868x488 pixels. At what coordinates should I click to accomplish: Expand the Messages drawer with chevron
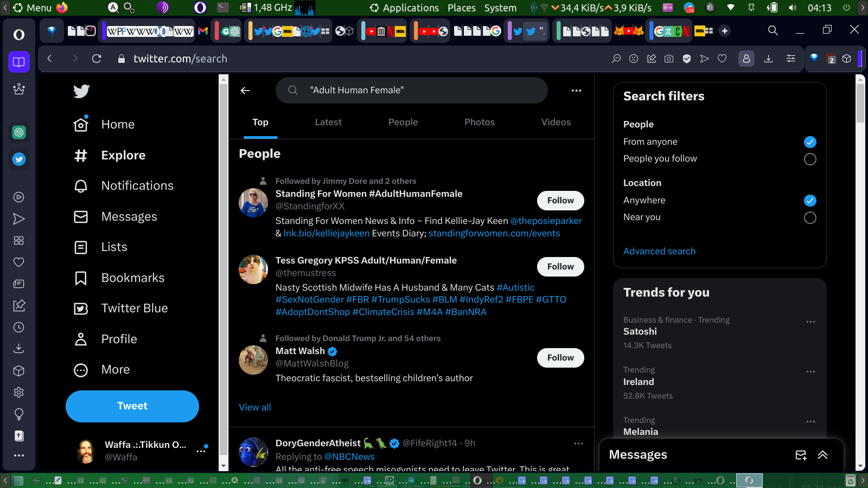click(x=823, y=455)
